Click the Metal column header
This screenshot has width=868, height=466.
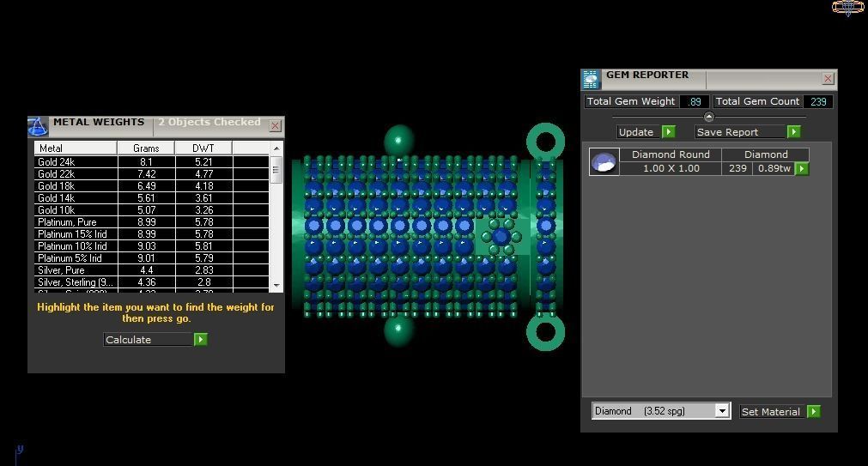tap(76, 148)
